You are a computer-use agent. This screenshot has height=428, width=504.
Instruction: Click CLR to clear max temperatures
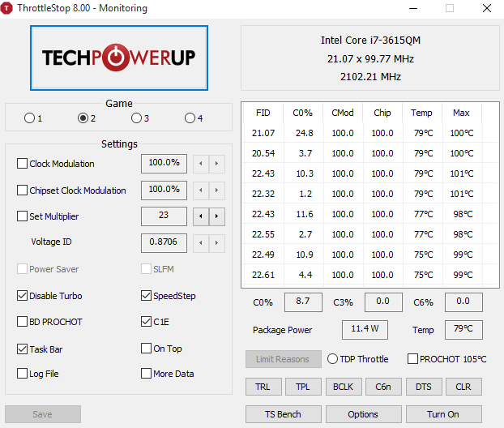[463, 387]
